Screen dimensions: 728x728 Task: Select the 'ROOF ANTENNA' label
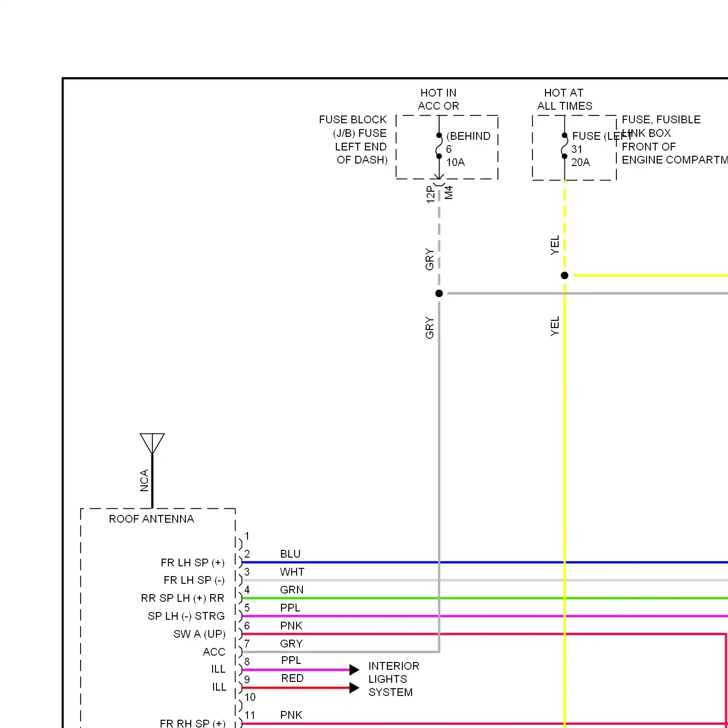click(151, 519)
